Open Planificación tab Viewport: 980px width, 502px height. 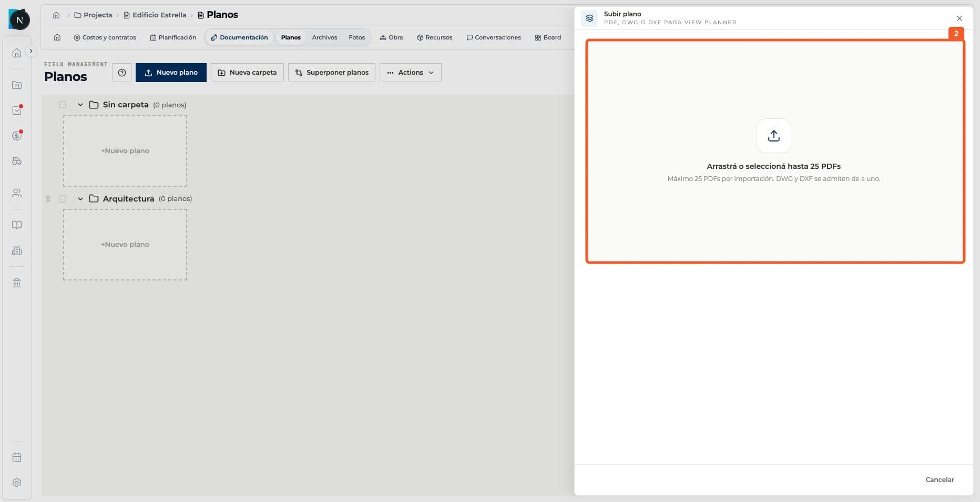173,37
